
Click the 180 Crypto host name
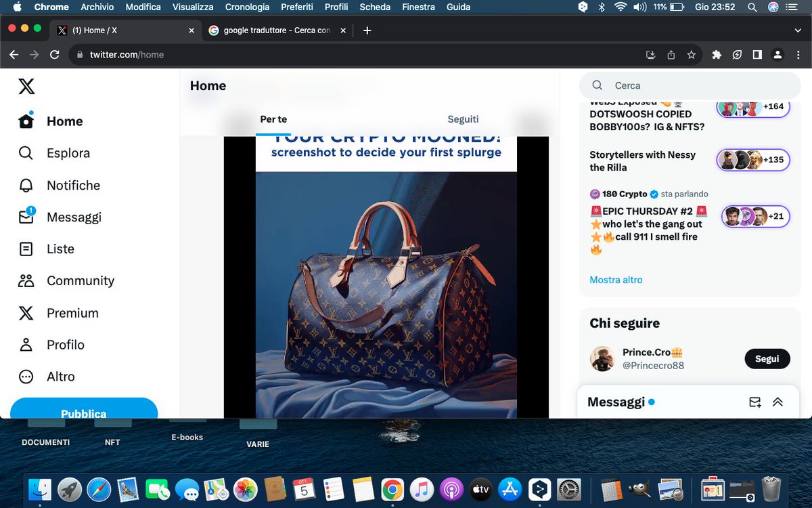point(625,194)
